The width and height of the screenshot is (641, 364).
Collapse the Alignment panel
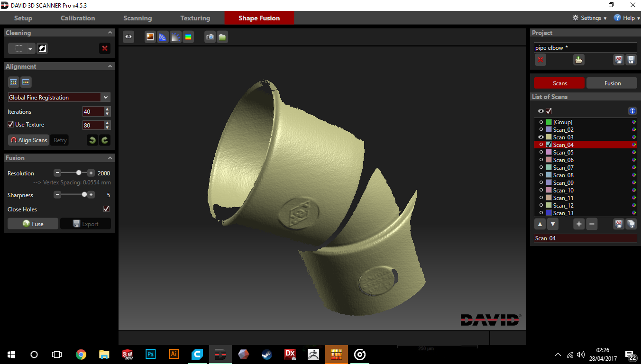(110, 66)
